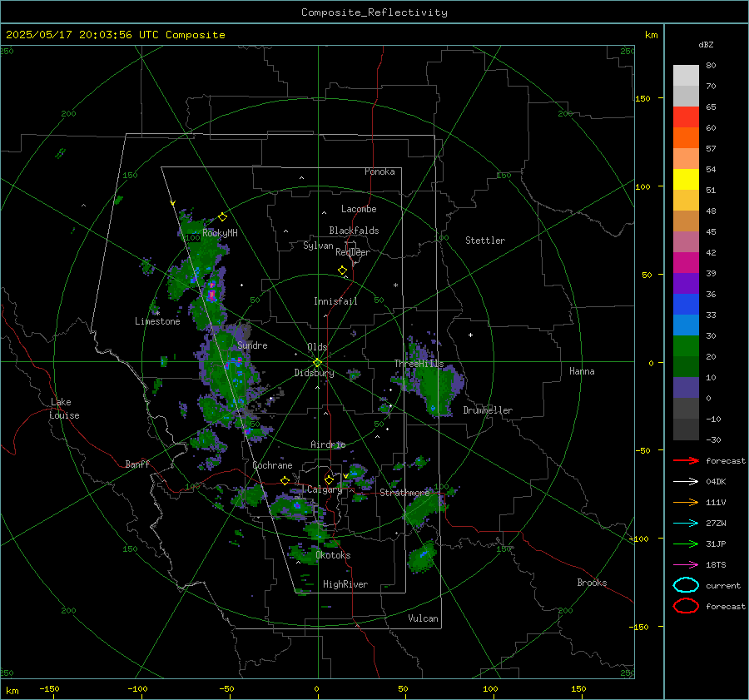Screen dimensions: 749x700
Task: Click the magenta 18TS arrow icon
Action: pyautogui.click(x=686, y=565)
